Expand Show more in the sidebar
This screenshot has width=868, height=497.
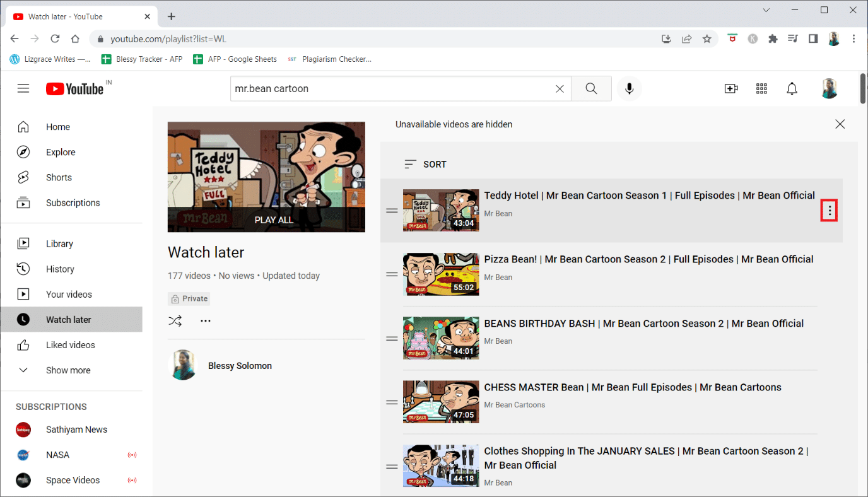68,370
